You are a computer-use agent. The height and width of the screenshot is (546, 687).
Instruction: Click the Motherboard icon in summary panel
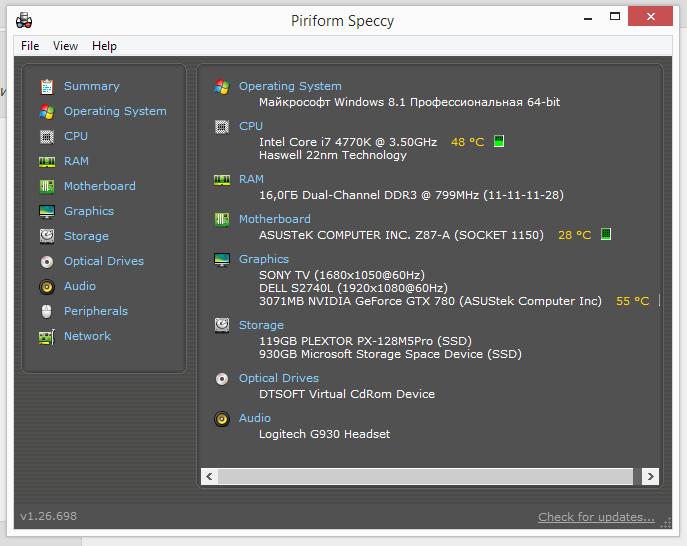222,219
